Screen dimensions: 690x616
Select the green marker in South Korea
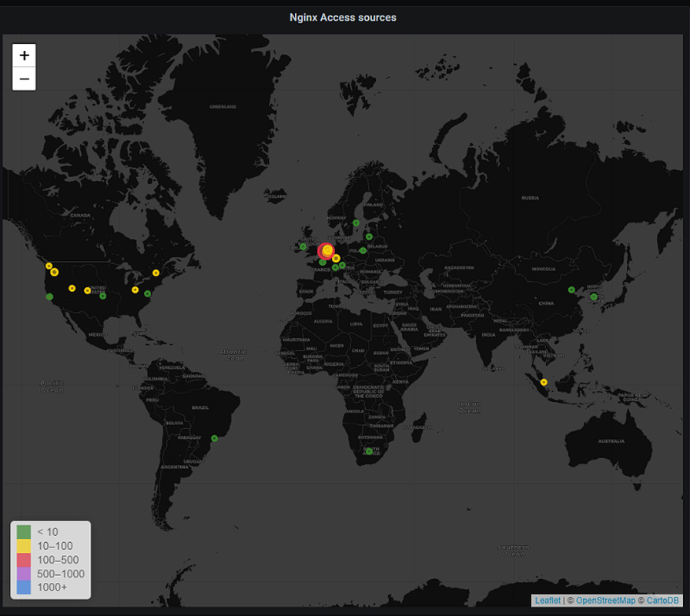[594, 296]
